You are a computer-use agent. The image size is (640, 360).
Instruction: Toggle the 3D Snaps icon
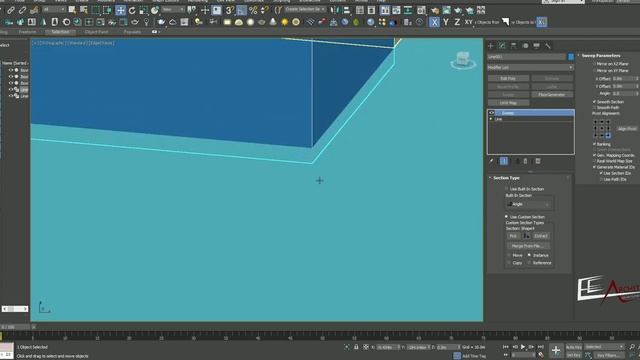(230, 10)
